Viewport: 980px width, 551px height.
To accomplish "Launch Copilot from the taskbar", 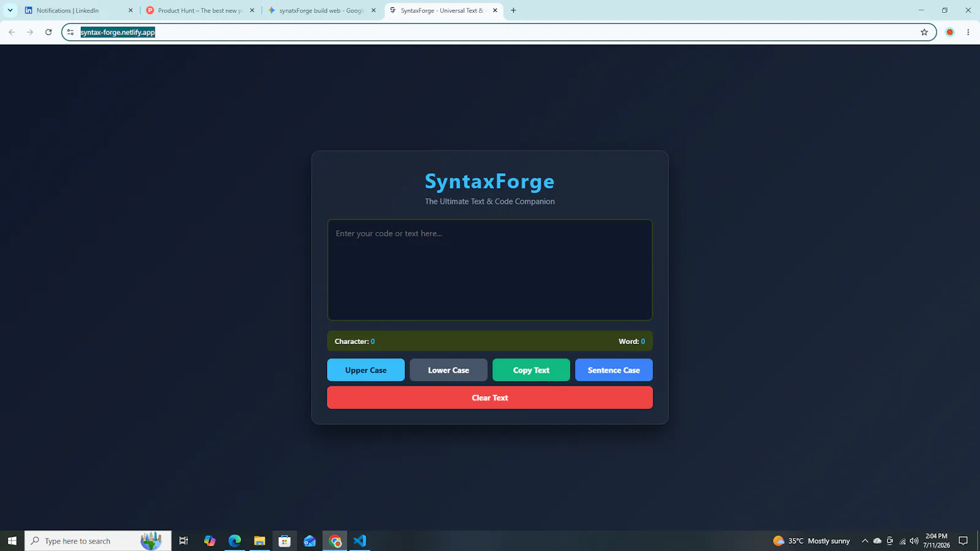I will 209,541.
